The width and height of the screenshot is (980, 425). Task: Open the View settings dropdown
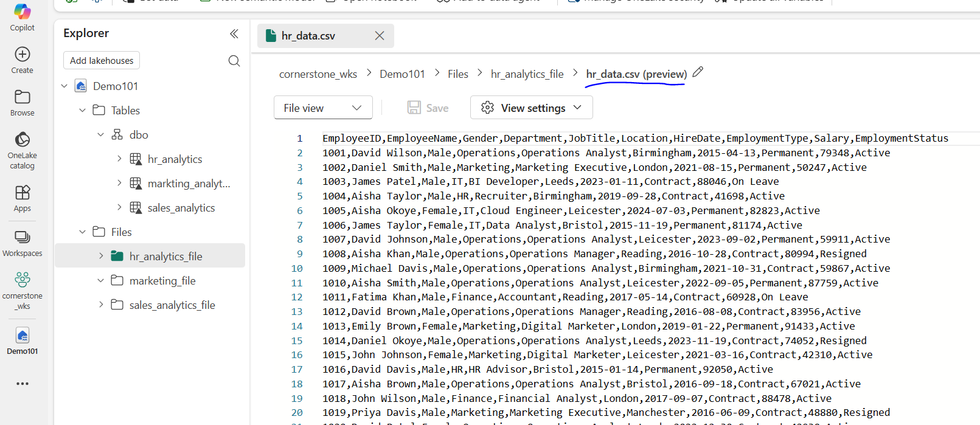pos(531,108)
